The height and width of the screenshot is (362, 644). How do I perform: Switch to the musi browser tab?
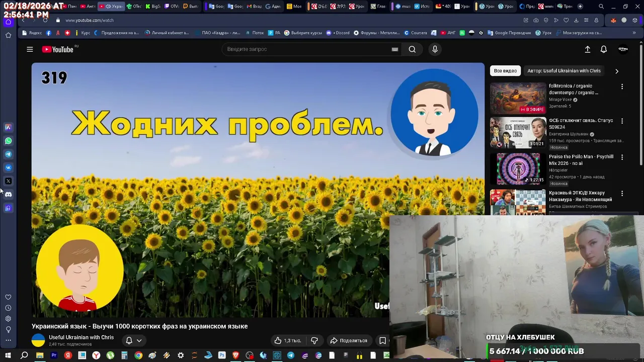click(404, 7)
